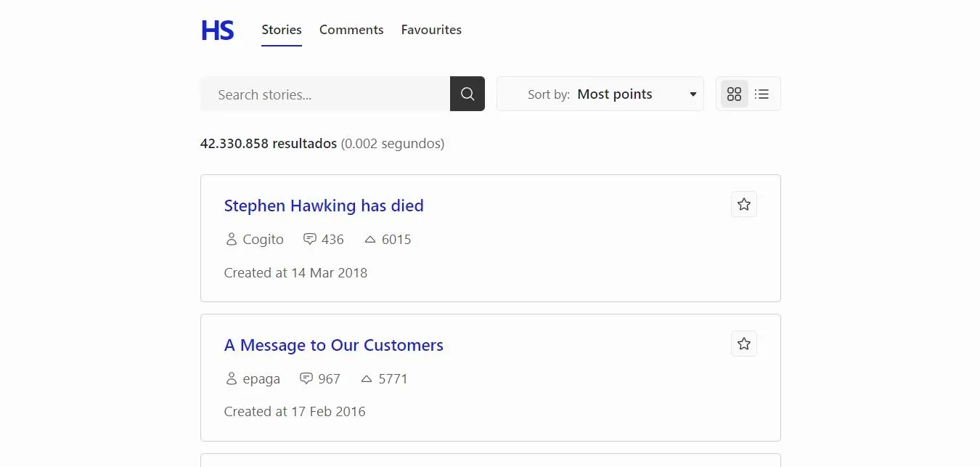Focus the Search stories input field
The image size is (980, 467).
tap(325, 94)
